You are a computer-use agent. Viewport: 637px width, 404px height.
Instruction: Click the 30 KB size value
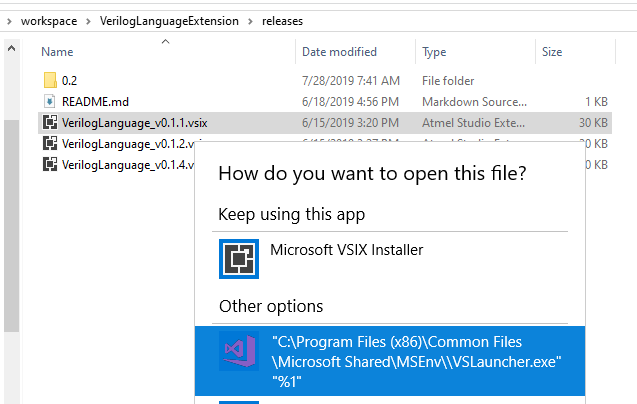[x=593, y=123]
